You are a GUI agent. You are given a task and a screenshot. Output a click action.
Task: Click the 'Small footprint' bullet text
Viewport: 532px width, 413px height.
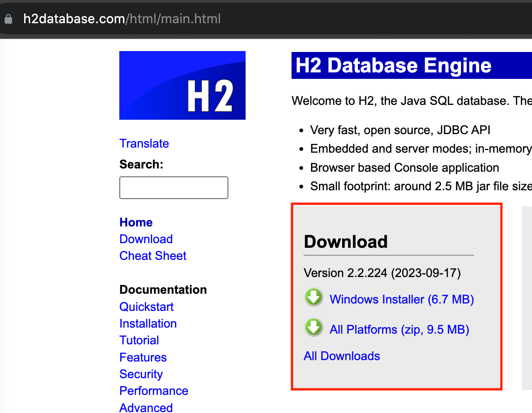[x=421, y=186]
